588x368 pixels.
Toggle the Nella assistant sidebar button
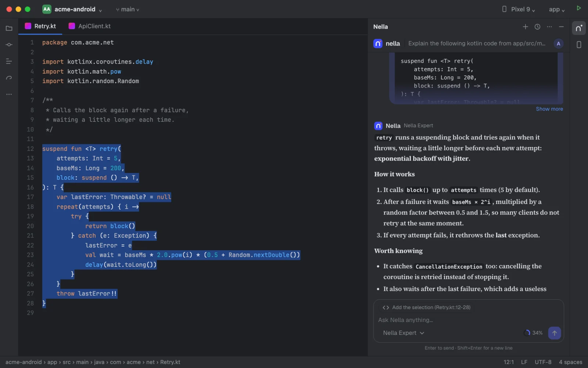pos(579,28)
